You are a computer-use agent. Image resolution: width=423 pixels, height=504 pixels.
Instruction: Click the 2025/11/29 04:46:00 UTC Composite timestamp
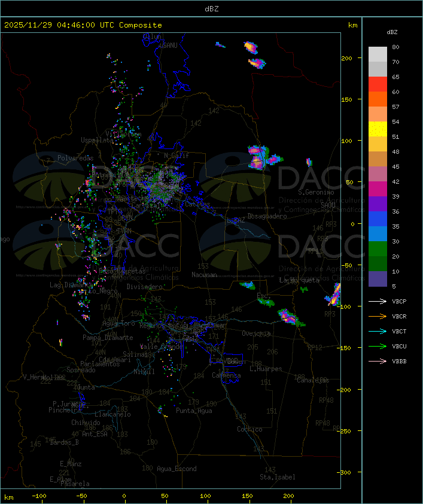[83, 25]
